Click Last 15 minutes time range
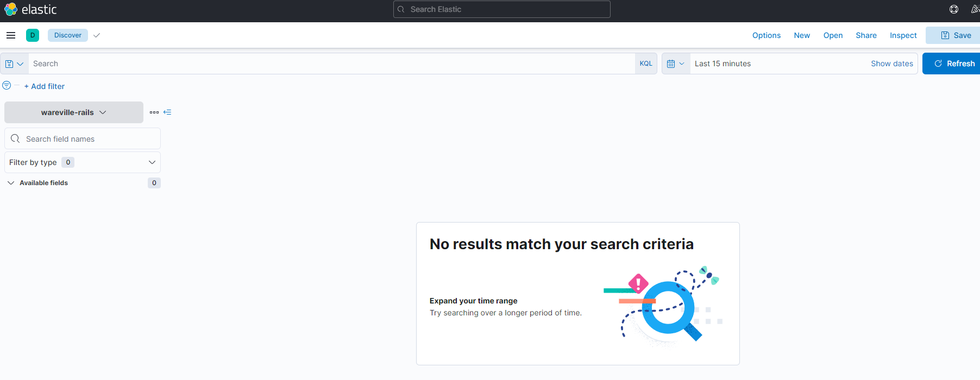Image resolution: width=980 pixels, height=380 pixels. (x=723, y=64)
